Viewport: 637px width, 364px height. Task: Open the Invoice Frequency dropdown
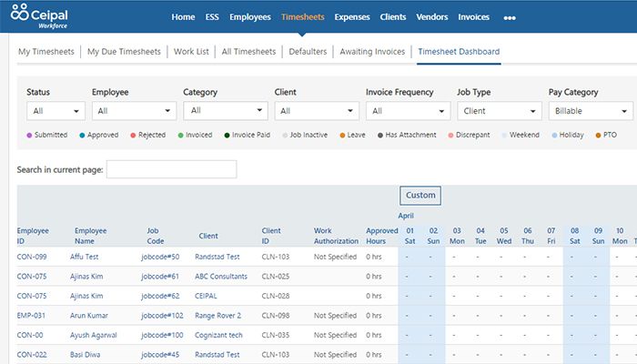pos(407,111)
